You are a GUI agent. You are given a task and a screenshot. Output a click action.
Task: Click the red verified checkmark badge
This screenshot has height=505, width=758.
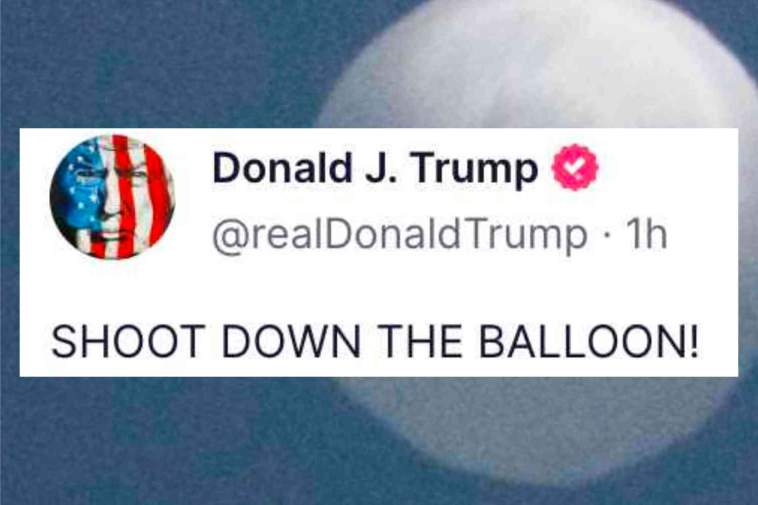click(575, 167)
